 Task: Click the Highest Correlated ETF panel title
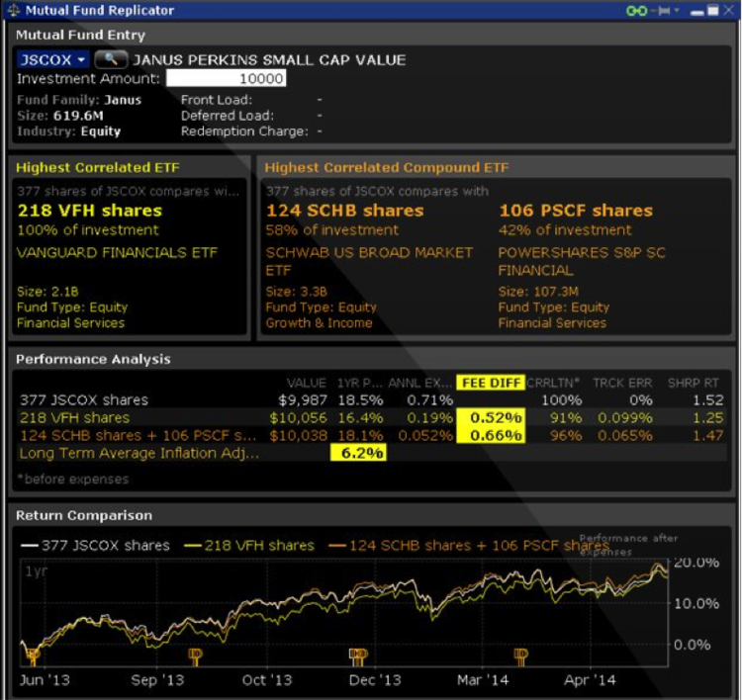[x=98, y=167]
